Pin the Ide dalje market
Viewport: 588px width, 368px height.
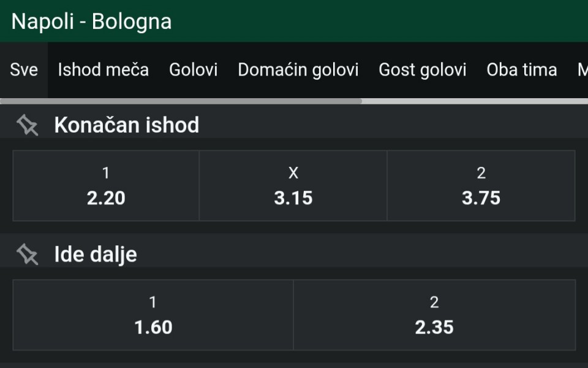tap(27, 255)
